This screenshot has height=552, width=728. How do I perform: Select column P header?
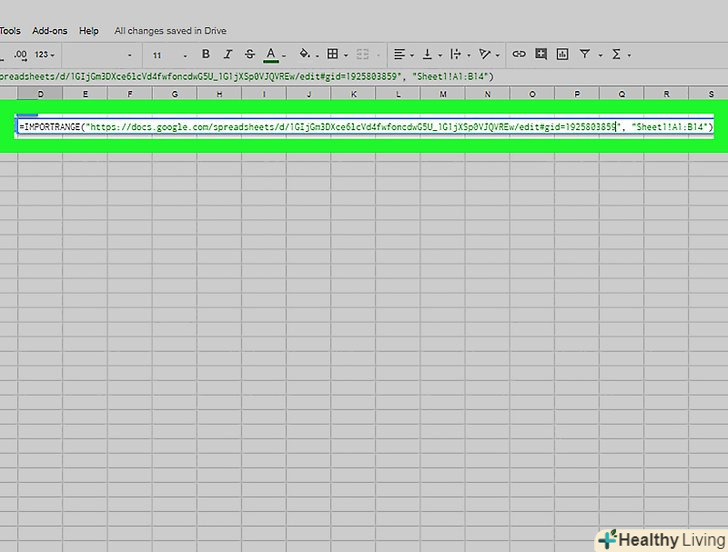click(577, 94)
